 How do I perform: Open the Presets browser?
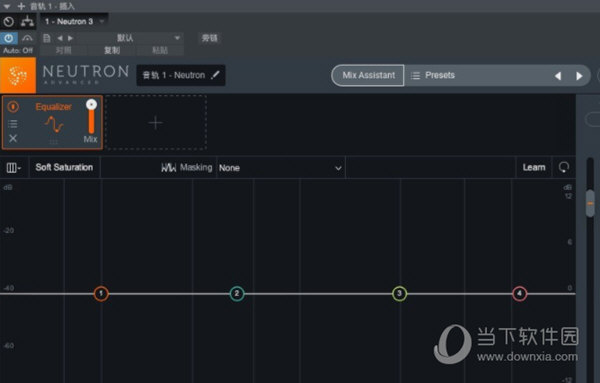[x=433, y=75]
